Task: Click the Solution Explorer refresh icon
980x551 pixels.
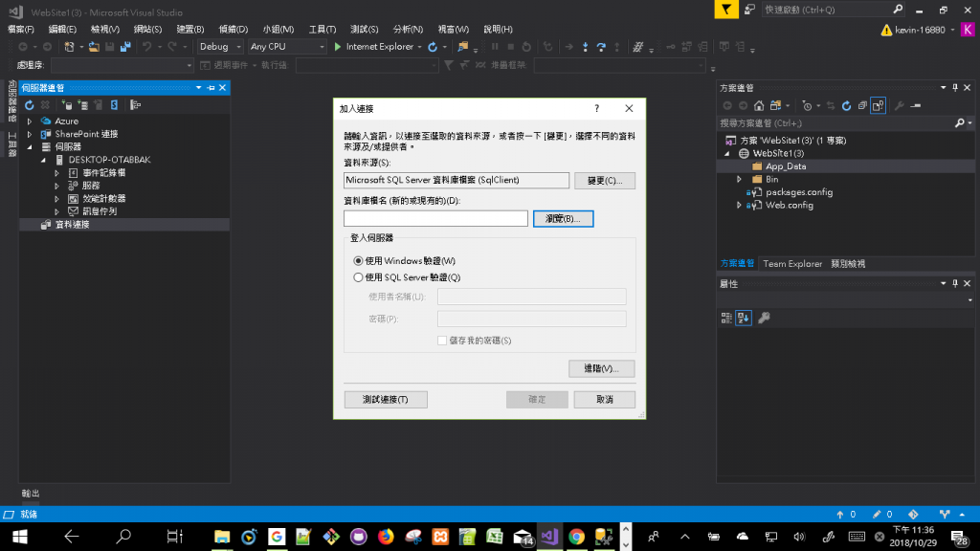Action: click(846, 105)
